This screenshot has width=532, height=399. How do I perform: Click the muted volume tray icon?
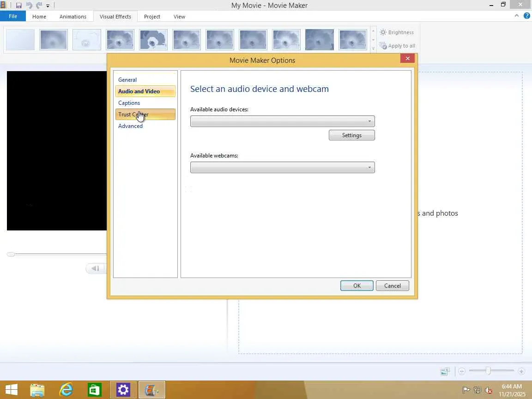[489, 390]
